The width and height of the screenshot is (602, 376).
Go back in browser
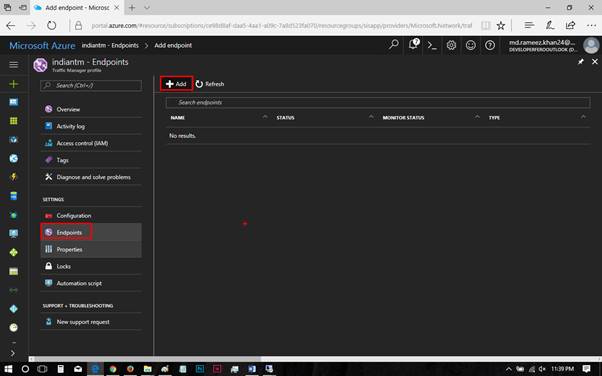(11, 26)
